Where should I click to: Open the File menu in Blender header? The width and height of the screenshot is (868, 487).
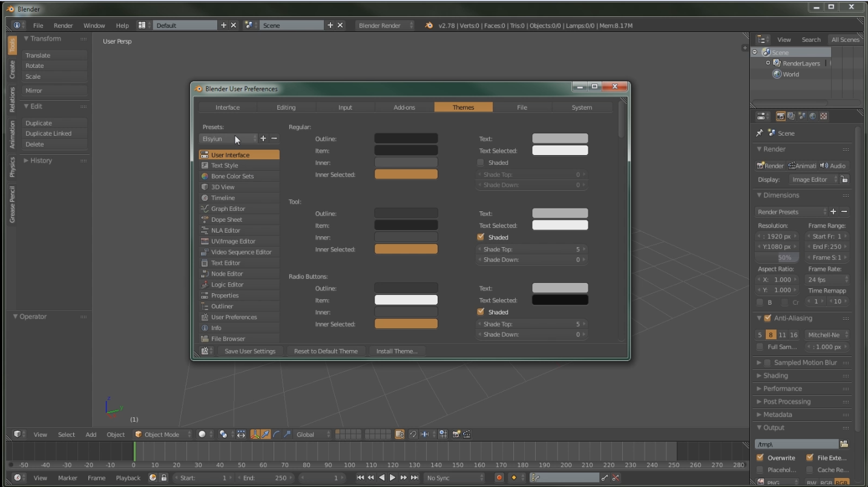point(38,25)
